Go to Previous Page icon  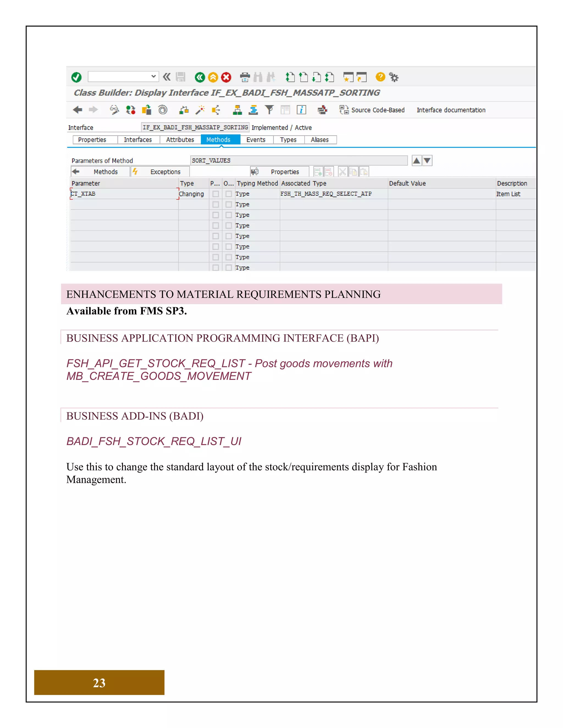(x=303, y=77)
